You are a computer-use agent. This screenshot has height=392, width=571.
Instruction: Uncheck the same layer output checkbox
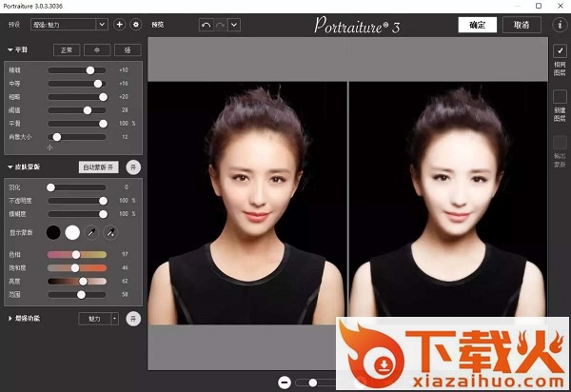pyautogui.click(x=560, y=51)
